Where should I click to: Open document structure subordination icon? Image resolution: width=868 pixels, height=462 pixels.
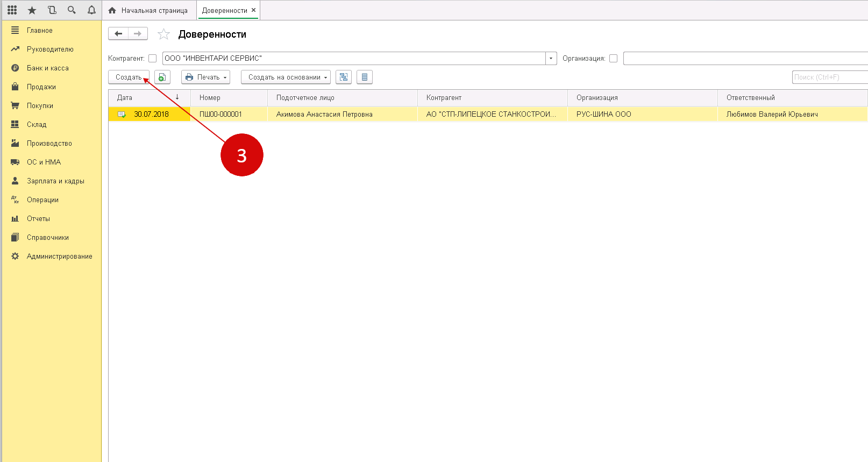click(x=344, y=77)
